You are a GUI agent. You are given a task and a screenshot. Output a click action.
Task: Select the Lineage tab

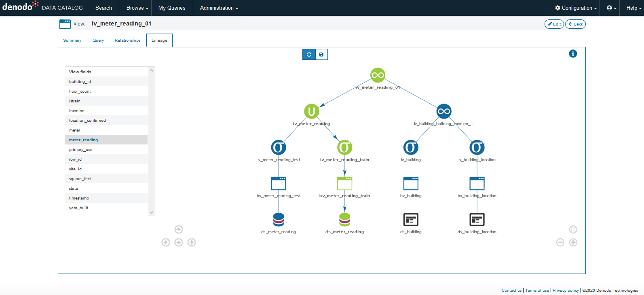[159, 40]
